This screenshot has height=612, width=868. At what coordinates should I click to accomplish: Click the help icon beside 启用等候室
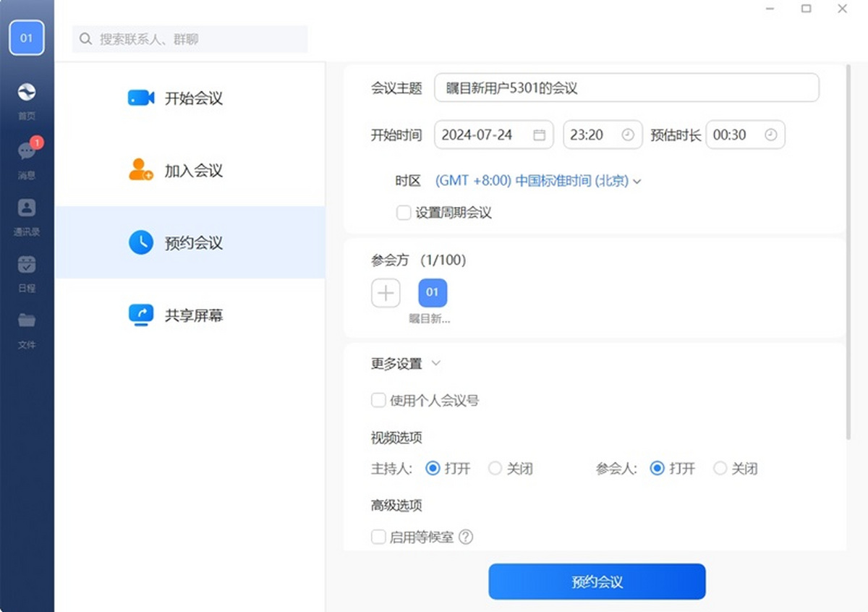click(466, 537)
